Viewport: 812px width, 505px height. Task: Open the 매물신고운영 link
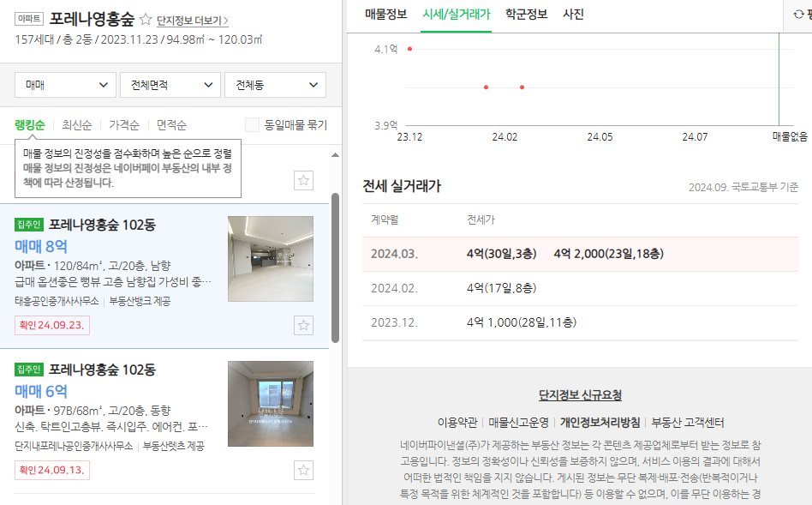(x=518, y=423)
